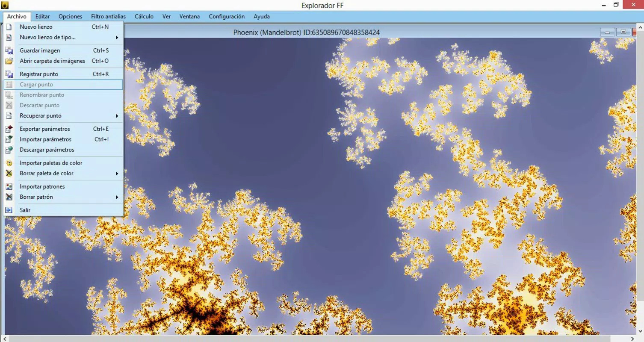Click the Nuevo lienzo de tipo icon

[x=9, y=38]
